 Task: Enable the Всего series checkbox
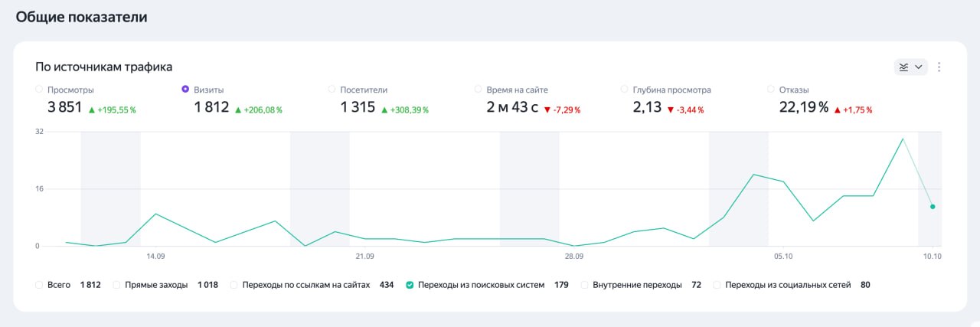pyautogui.click(x=39, y=285)
